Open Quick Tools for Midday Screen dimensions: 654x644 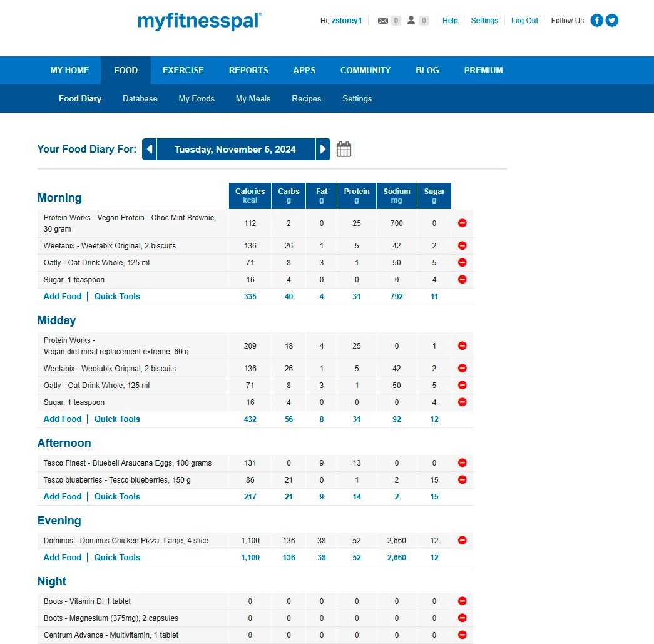tap(117, 419)
